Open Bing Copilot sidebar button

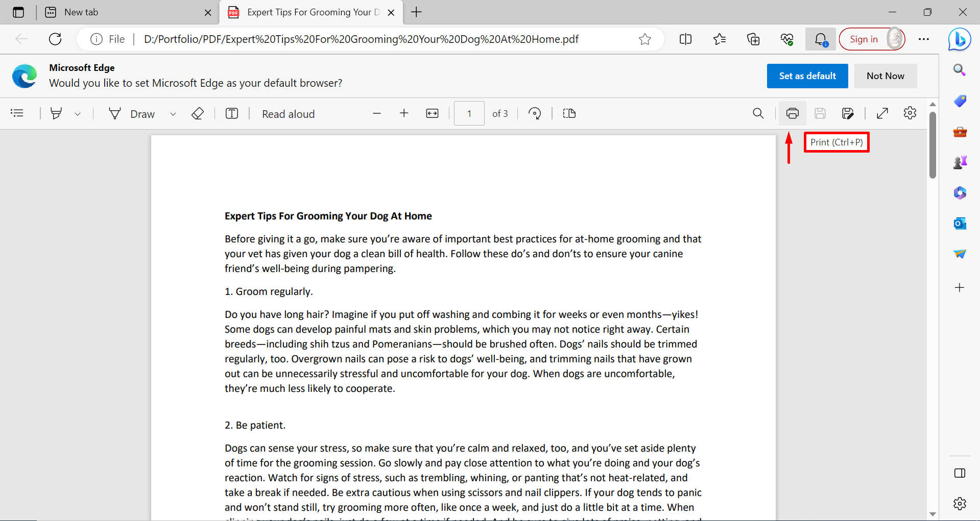coord(960,39)
